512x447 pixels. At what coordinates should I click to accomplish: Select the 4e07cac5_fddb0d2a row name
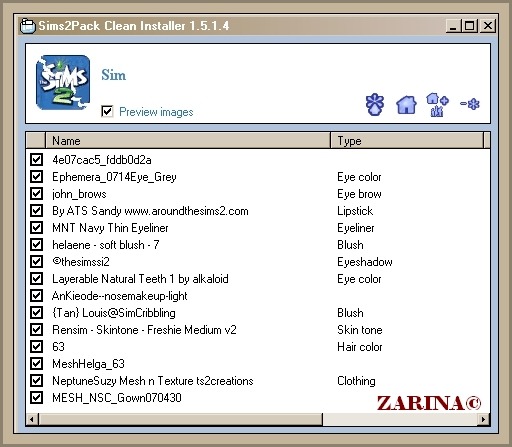point(102,160)
